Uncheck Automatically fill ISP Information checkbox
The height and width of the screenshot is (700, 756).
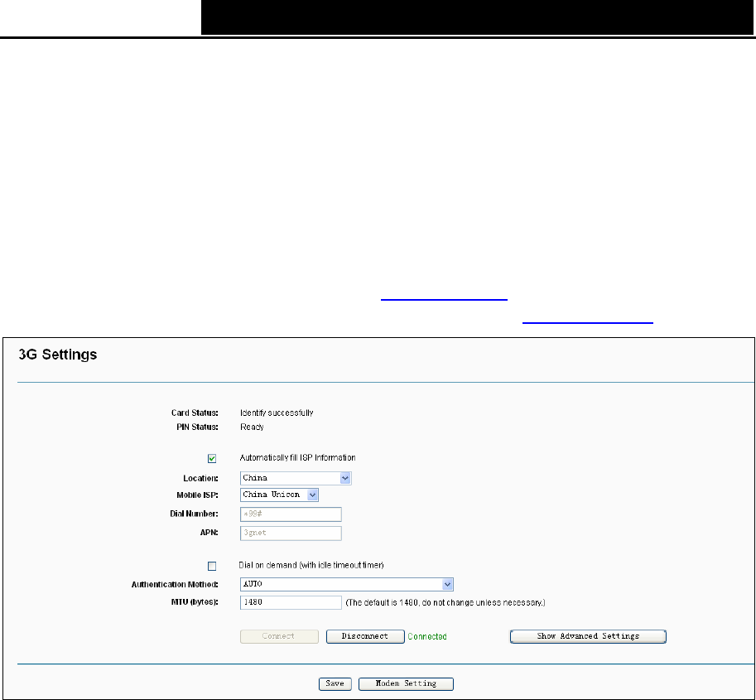212,458
